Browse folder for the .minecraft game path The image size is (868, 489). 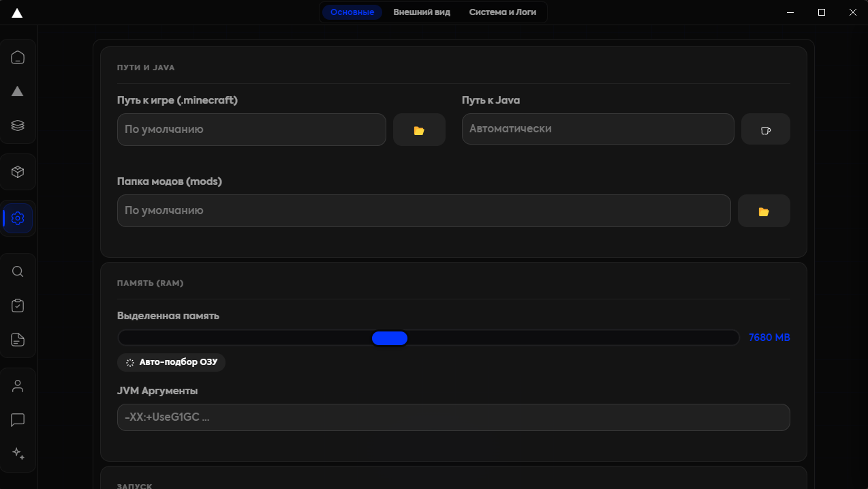point(419,130)
